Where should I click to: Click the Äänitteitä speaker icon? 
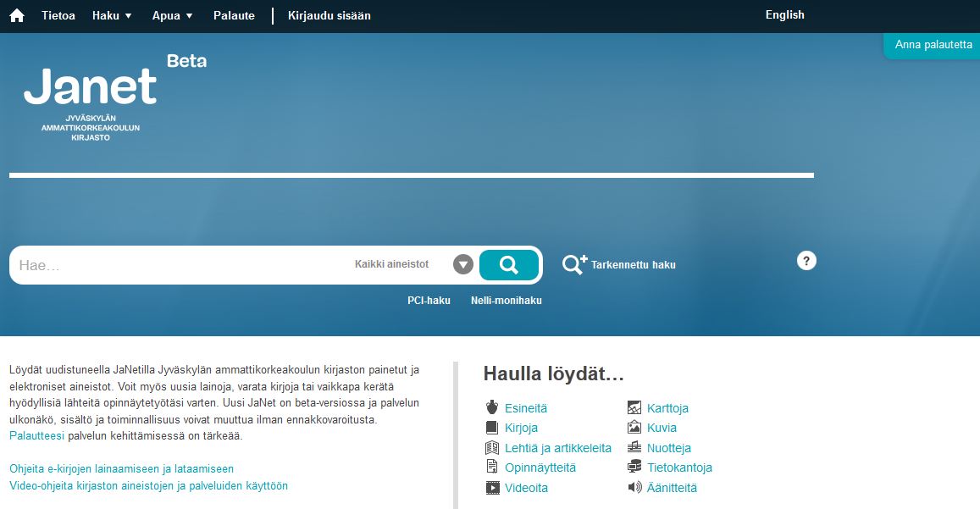click(634, 487)
